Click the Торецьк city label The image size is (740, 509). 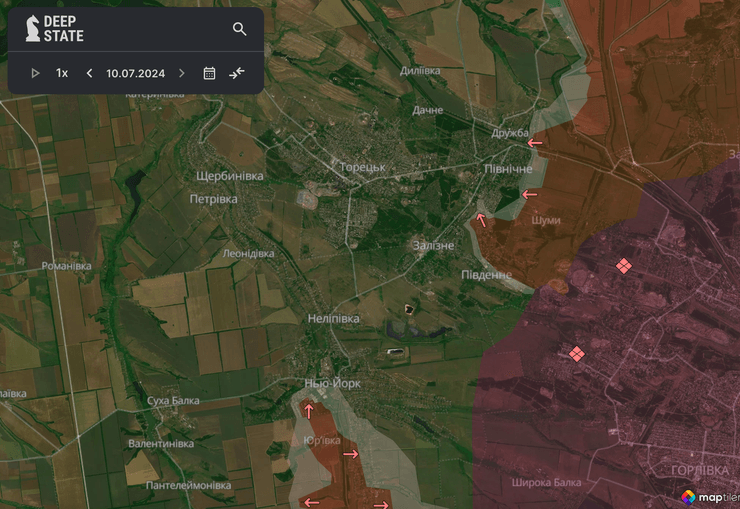click(x=362, y=167)
